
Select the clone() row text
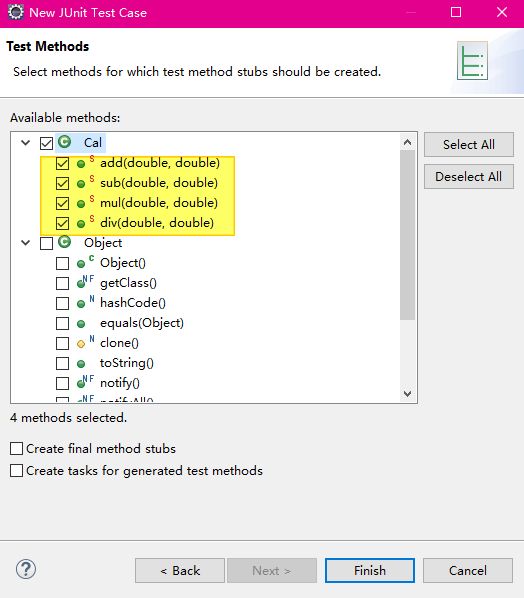(119, 343)
